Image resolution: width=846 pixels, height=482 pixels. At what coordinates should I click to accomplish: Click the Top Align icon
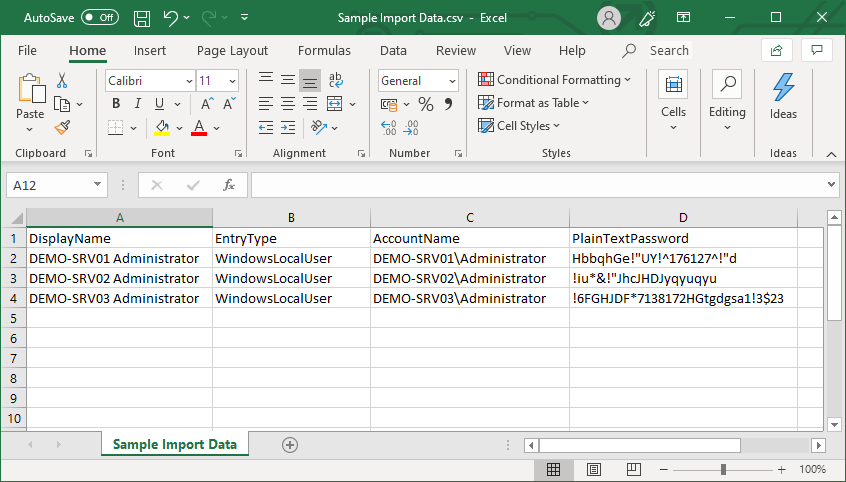(266, 80)
